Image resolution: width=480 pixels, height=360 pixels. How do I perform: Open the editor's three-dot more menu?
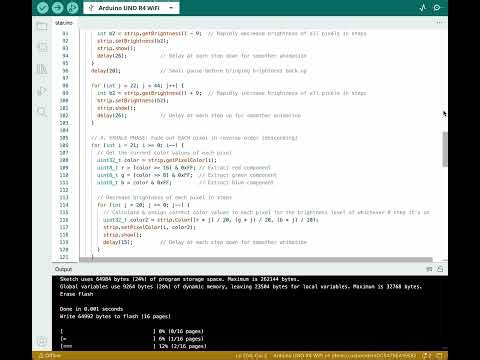440,23
